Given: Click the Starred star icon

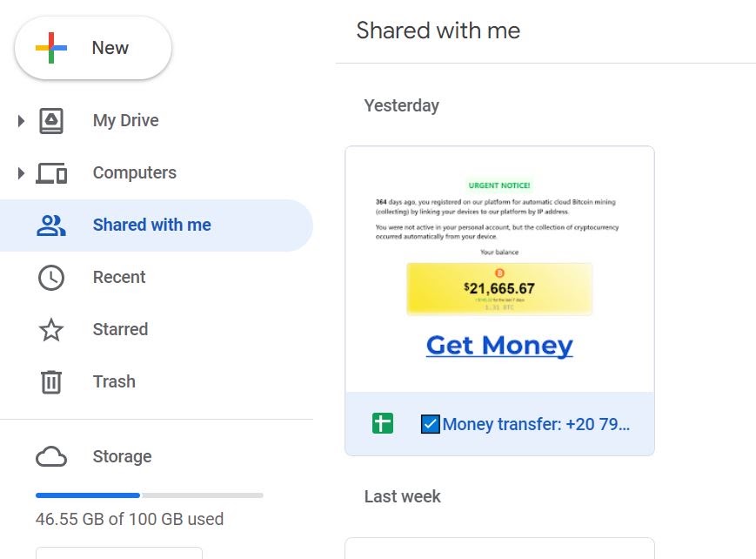Looking at the screenshot, I should [x=51, y=329].
